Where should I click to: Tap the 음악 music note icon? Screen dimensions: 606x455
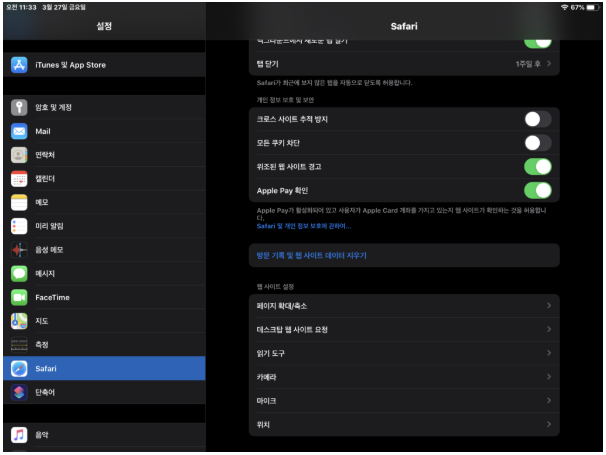[19, 435]
